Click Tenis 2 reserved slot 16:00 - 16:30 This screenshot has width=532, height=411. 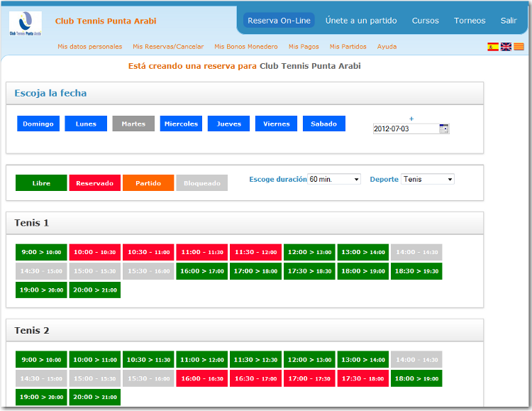[202, 378]
